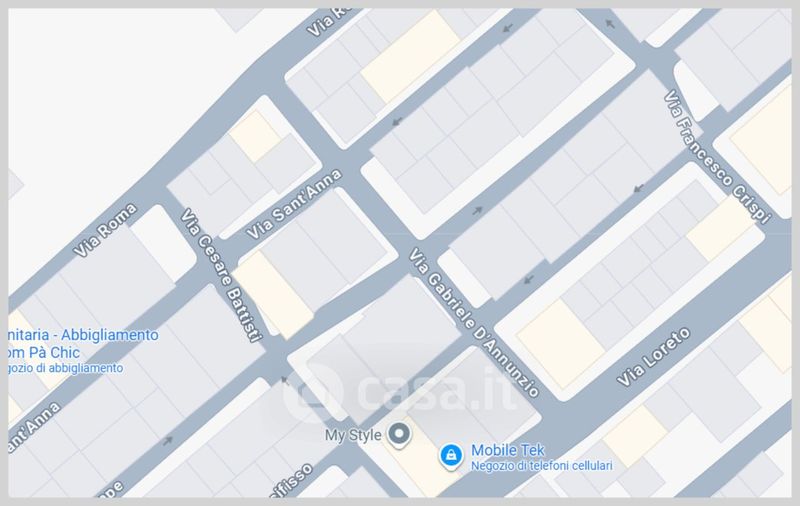This screenshot has height=506, width=800.
Task: Click the partial Via Sant'Anna label at left edge
Action: click(x=34, y=427)
